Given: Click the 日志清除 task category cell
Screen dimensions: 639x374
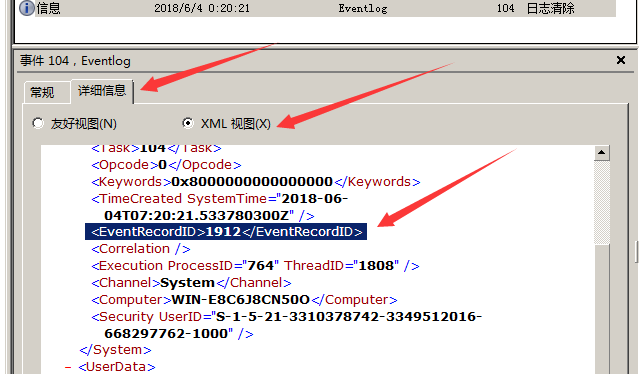Looking at the screenshot, I should point(551,8).
